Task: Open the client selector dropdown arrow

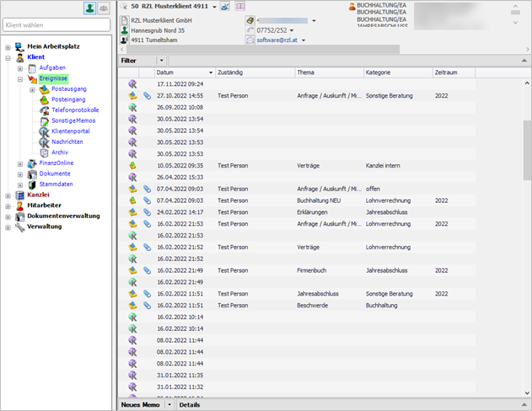Action: click(x=214, y=7)
